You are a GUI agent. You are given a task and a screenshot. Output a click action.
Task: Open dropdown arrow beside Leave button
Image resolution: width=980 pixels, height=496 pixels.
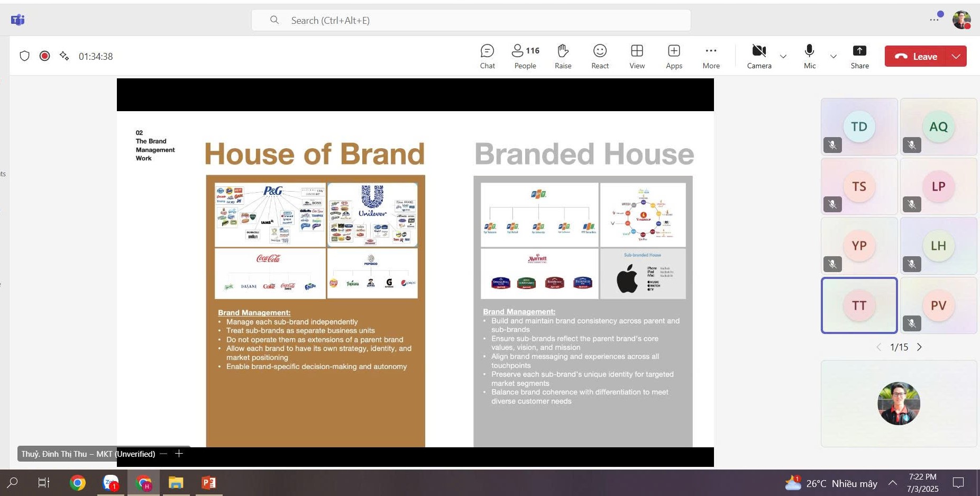956,57
